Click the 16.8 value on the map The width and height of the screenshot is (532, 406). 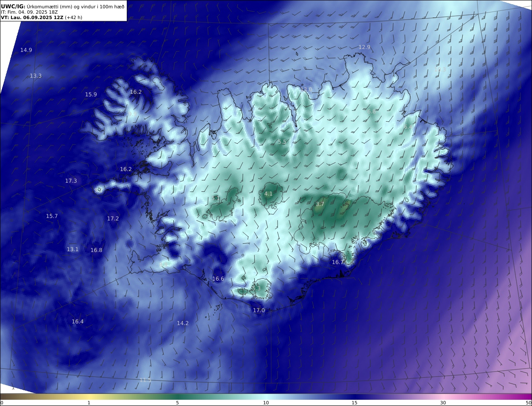[x=96, y=250]
